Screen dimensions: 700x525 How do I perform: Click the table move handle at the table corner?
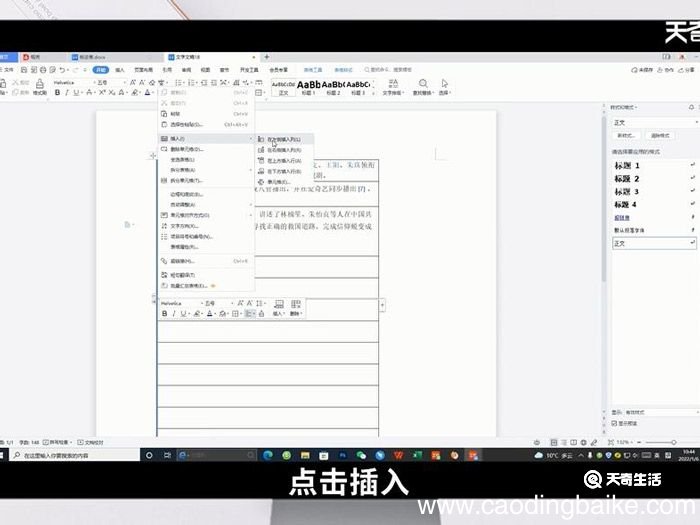click(153, 155)
